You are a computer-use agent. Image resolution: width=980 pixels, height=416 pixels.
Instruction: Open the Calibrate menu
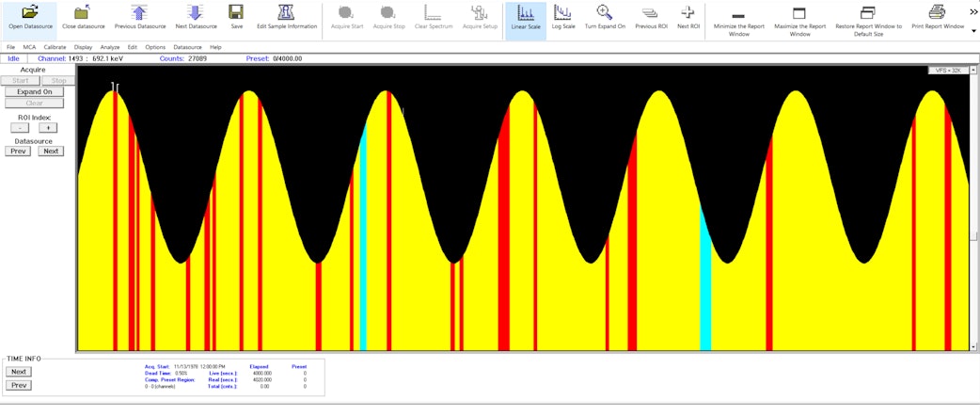(55, 46)
